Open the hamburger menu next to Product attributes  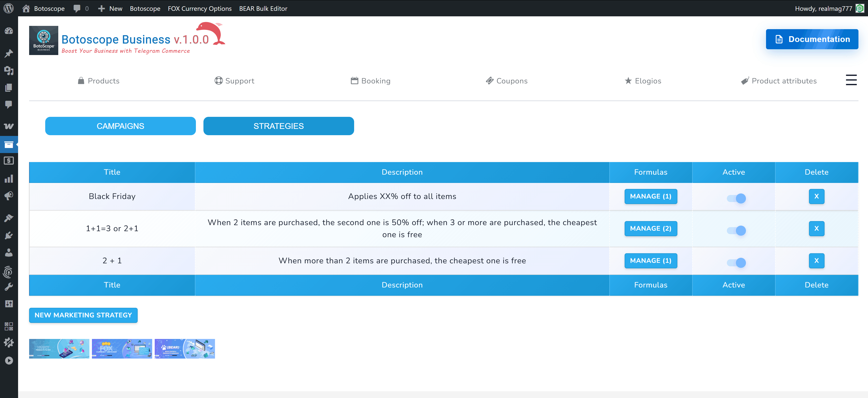851,80
